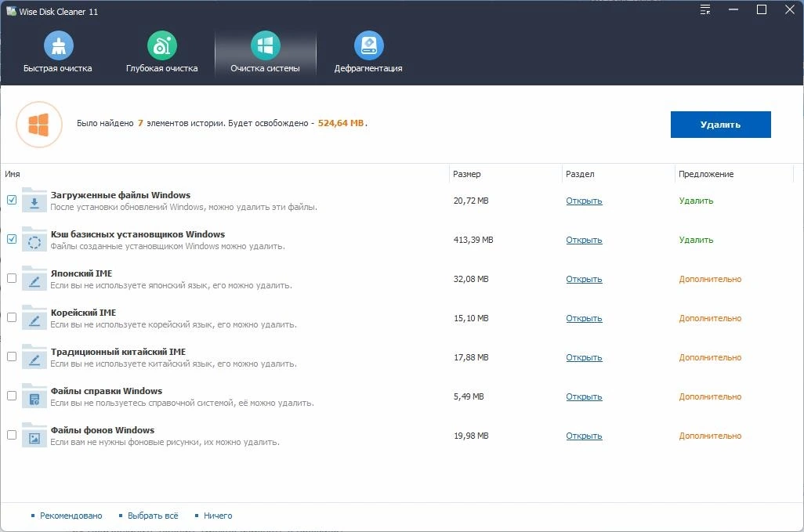Click Дополнительно suggestion for Японский IME
Image resolution: width=804 pixels, height=532 pixels.
(x=710, y=280)
